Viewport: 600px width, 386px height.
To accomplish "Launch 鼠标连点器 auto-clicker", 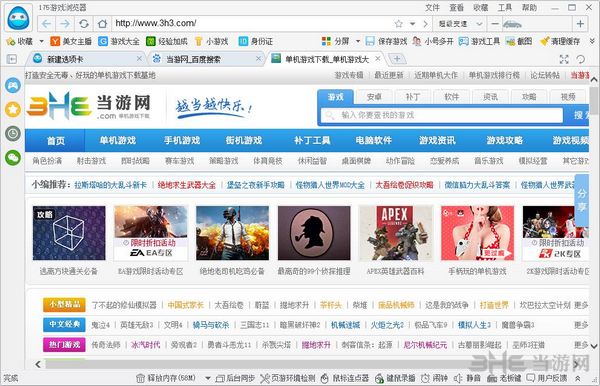I will click(344, 378).
